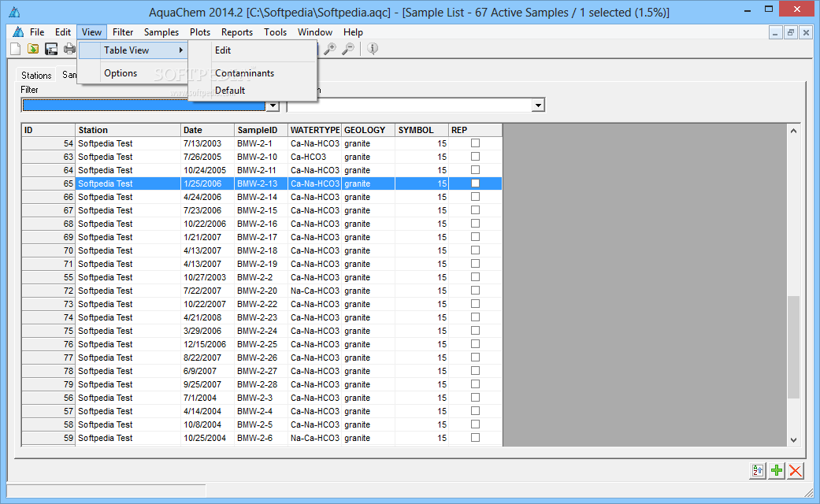
Task: Open the Plots menu
Action: pos(200,31)
